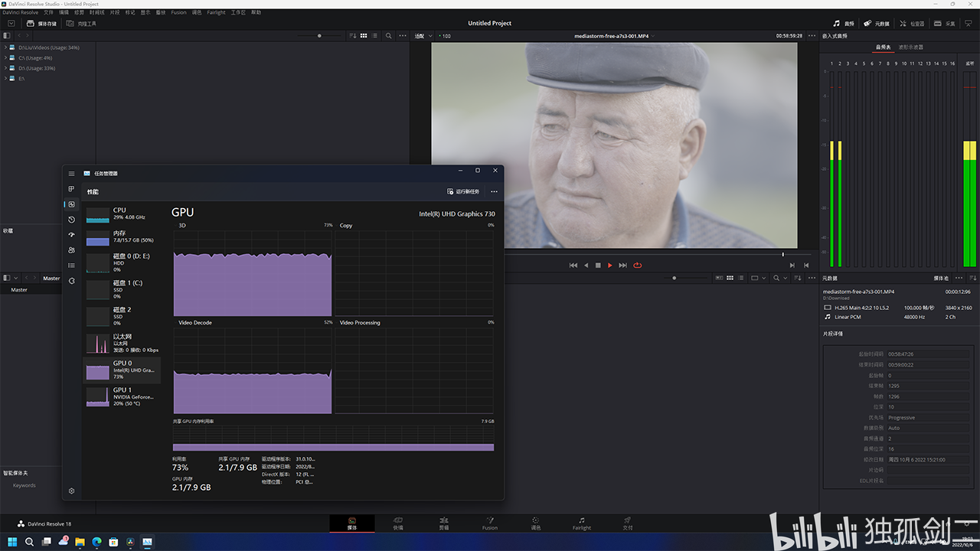Click the viewer scrub bar playhead
The width and height of the screenshot is (980, 551).
[782, 254]
